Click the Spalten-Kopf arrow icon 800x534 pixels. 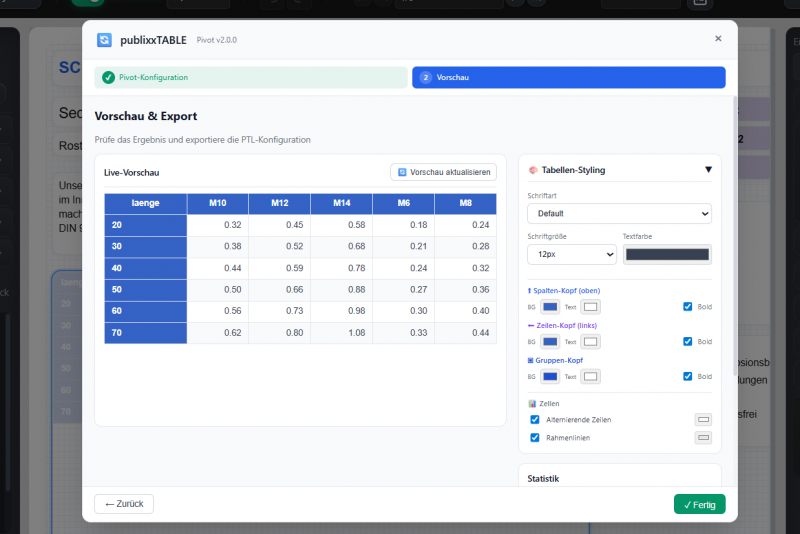tap(531, 291)
